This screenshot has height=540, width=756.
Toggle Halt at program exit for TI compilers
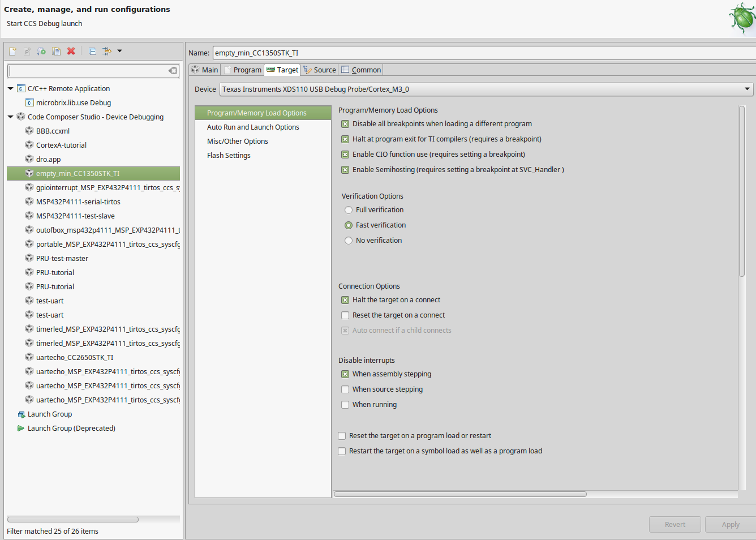[345, 139]
